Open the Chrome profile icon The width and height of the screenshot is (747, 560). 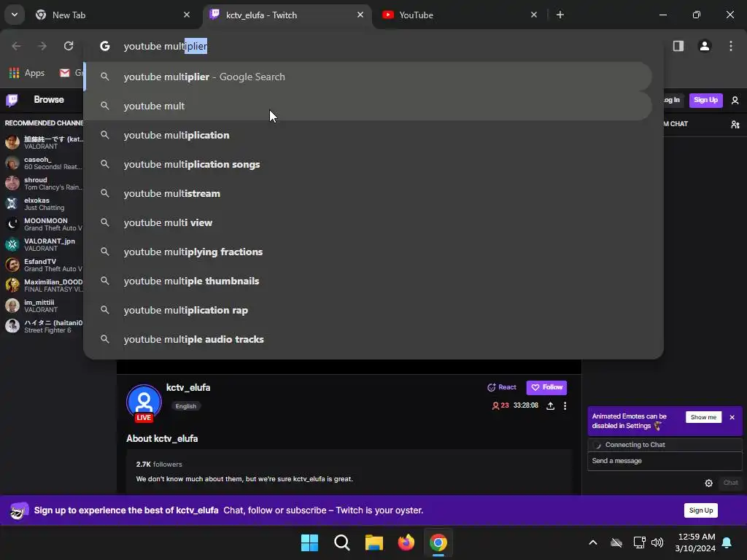tap(705, 46)
